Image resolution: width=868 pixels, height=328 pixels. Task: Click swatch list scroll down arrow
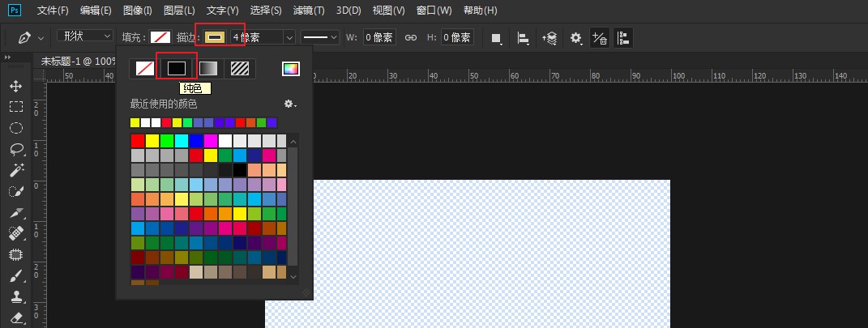293,276
